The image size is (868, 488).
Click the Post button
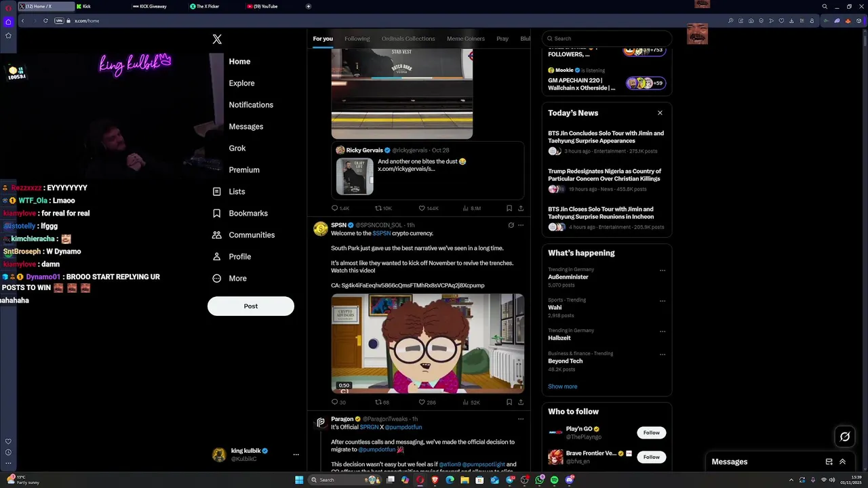tap(251, 306)
